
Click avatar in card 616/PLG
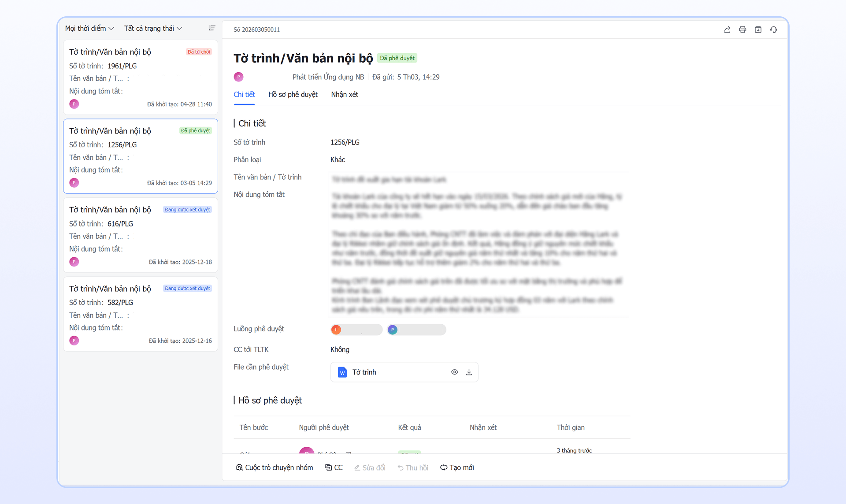(x=74, y=262)
